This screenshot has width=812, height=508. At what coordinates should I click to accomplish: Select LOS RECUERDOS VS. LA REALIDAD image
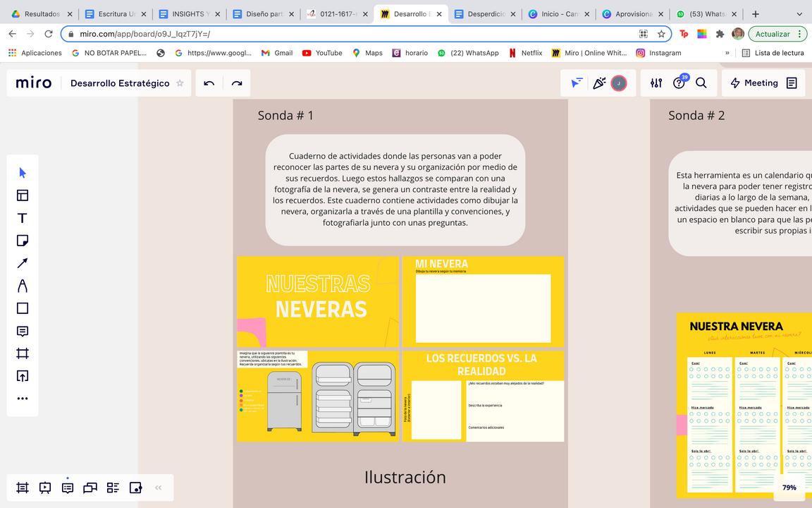(483, 397)
